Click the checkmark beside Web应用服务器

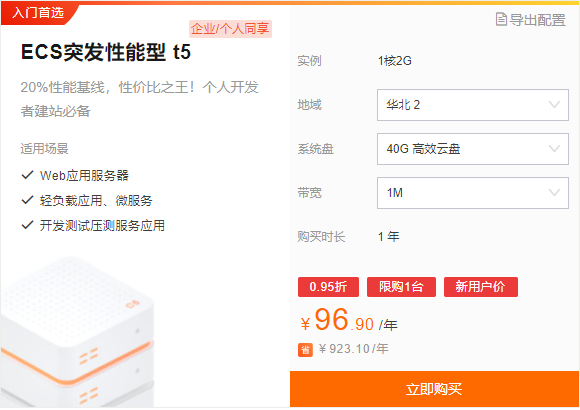28,175
